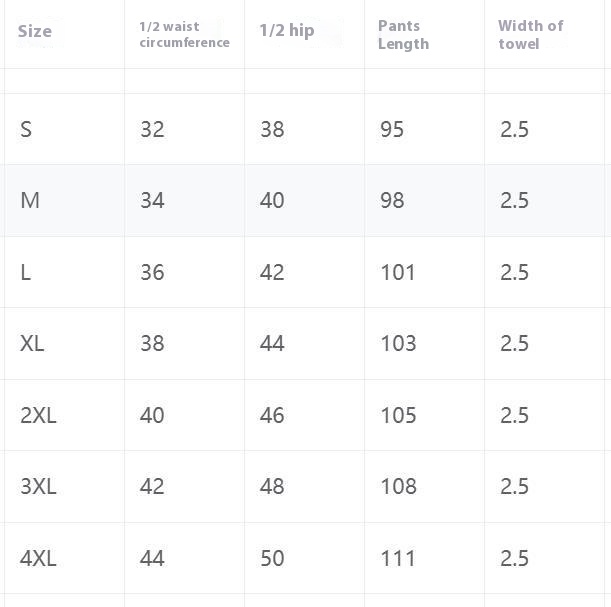Select hip value 50 in 4XL row
Image resolution: width=611 pixels, height=607 pixels.
[x=272, y=558]
